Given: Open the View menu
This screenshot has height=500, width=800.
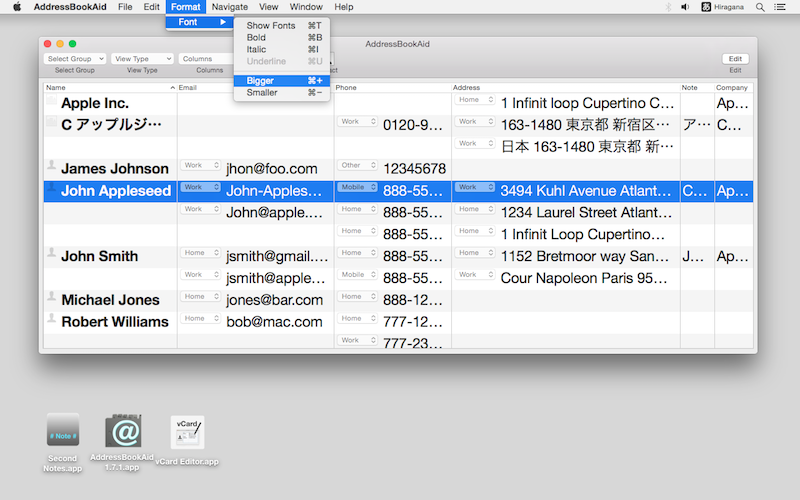Looking at the screenshot, I should click(x=268, y=7).
